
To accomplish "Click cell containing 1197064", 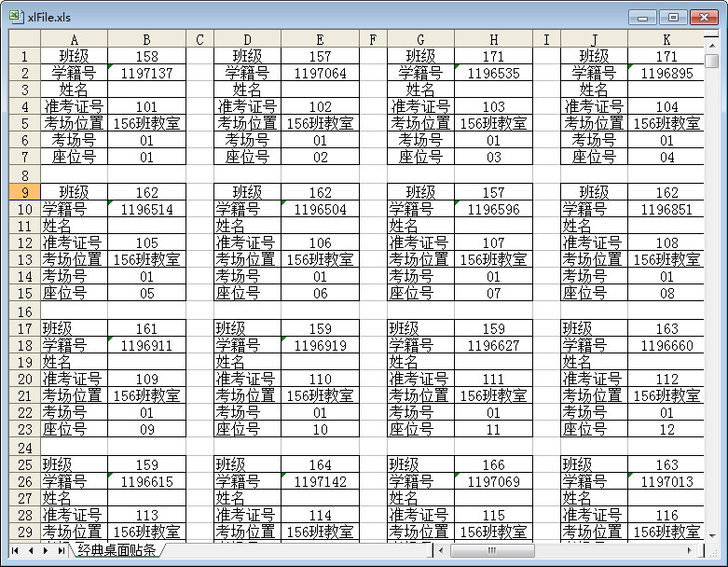I will 321,73.
